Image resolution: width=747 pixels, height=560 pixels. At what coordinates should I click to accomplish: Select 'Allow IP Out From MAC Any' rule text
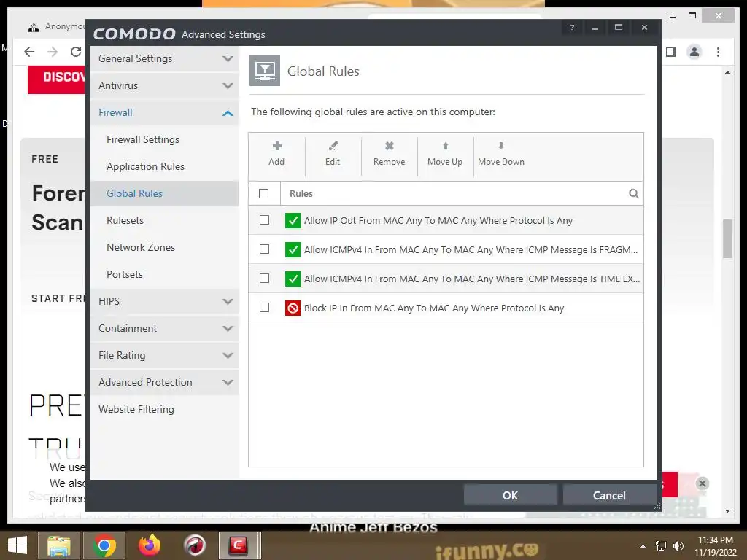click(438, 220)
